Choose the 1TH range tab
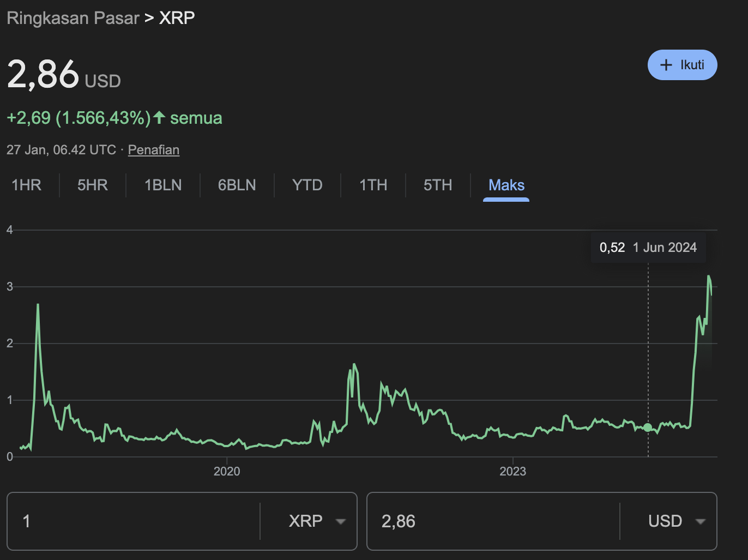 click(x=373, y=185)
